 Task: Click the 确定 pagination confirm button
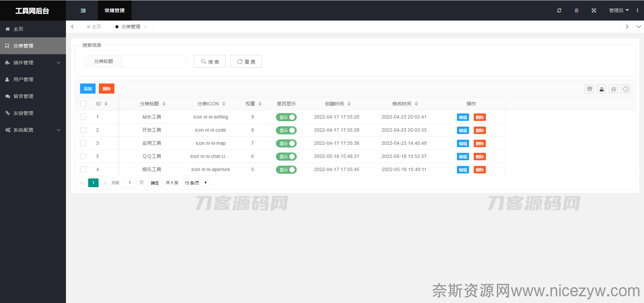(x=155, y=183)
